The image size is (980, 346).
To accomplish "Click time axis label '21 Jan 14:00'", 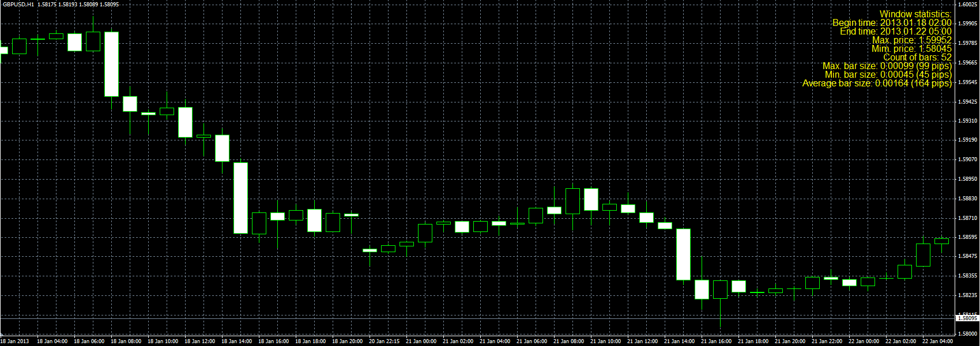I will [679, 341].
